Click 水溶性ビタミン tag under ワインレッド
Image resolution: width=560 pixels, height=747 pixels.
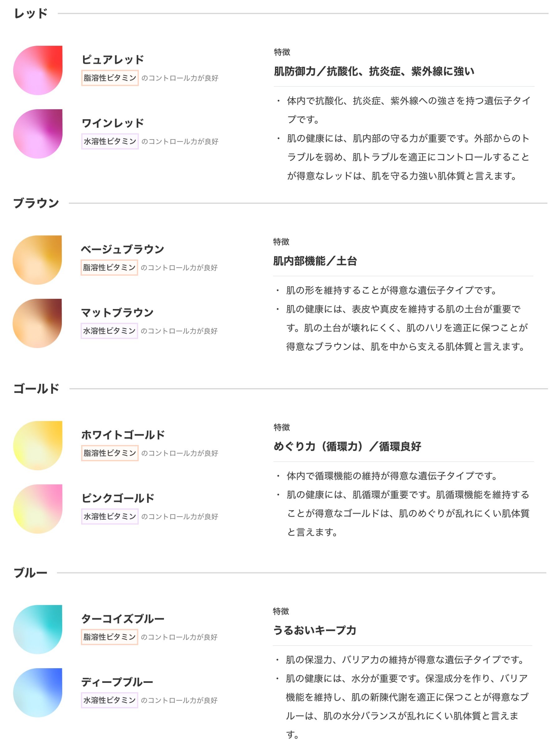(110, 142)
